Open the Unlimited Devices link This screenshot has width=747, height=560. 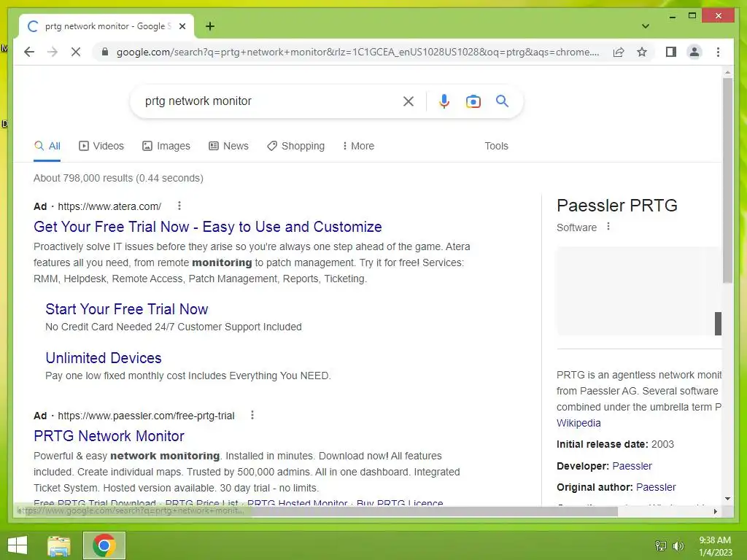104,358
